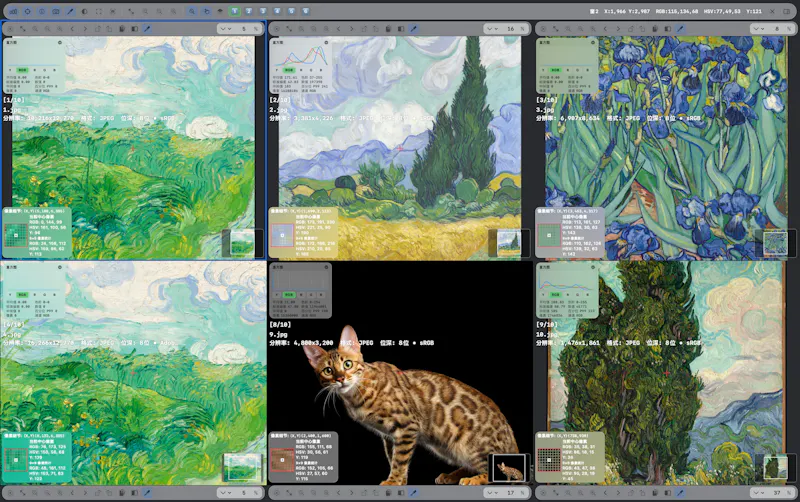The image size is (800, 502).
Task: Toggle the histogram icon in the main toolbar
Action: pos(13,11)
